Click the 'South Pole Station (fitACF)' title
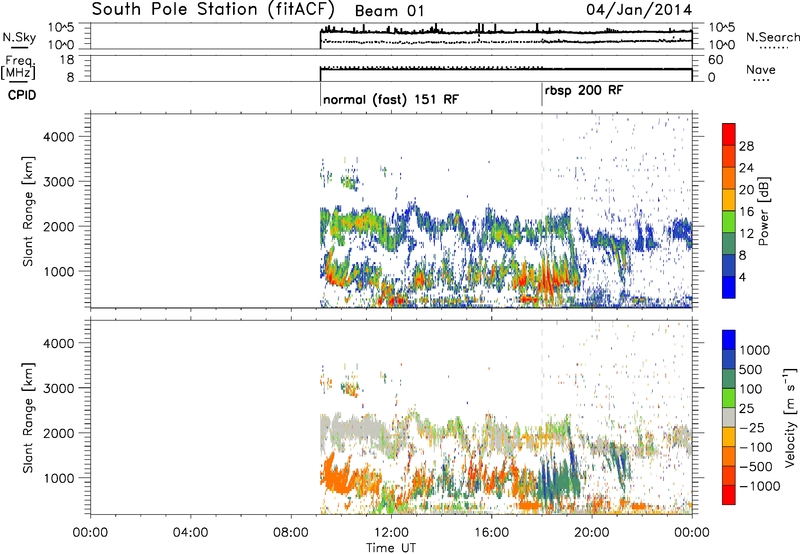 pos(213,9)
